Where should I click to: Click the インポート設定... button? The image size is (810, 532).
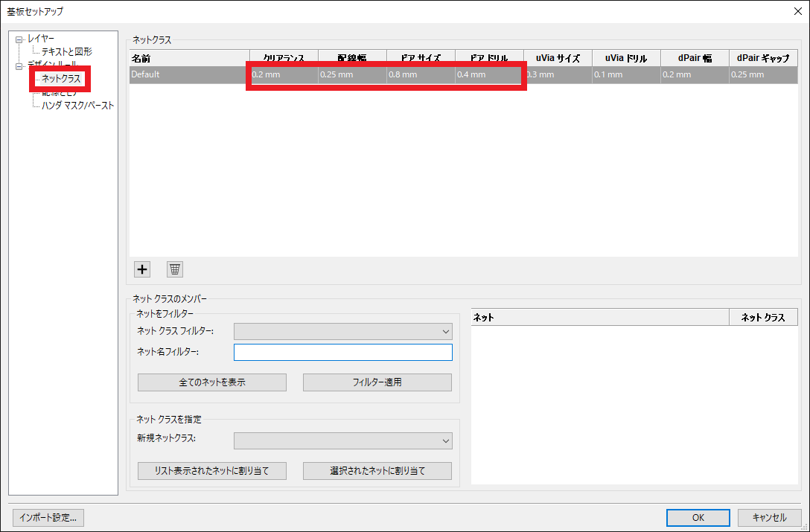click(48, 517)
